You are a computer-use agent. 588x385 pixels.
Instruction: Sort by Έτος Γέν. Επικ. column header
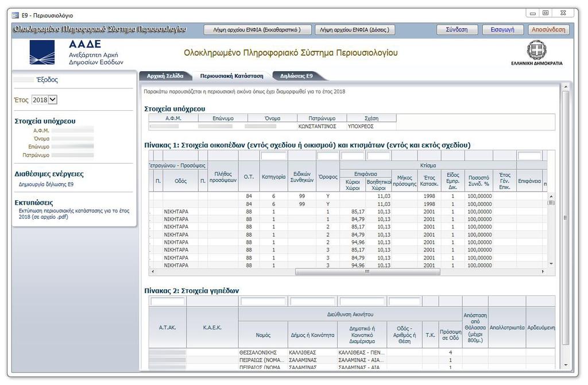coord(504,181)
